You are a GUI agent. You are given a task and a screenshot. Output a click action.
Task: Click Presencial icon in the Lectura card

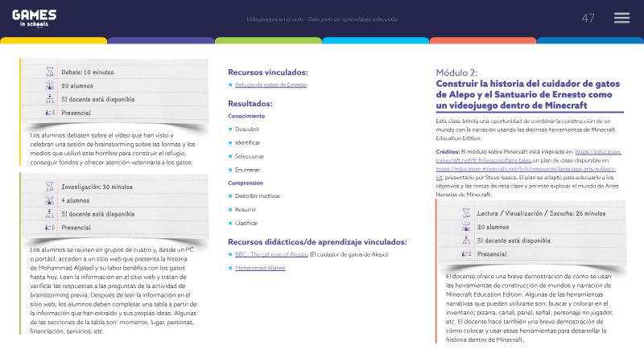pos(466,253)
